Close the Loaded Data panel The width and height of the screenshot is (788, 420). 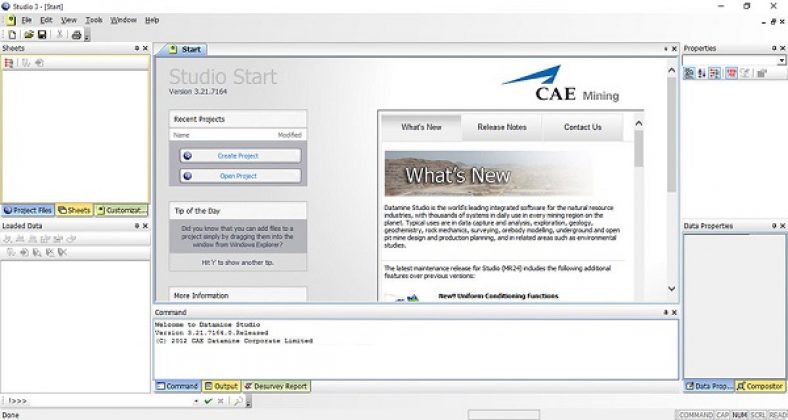(145, 226)
